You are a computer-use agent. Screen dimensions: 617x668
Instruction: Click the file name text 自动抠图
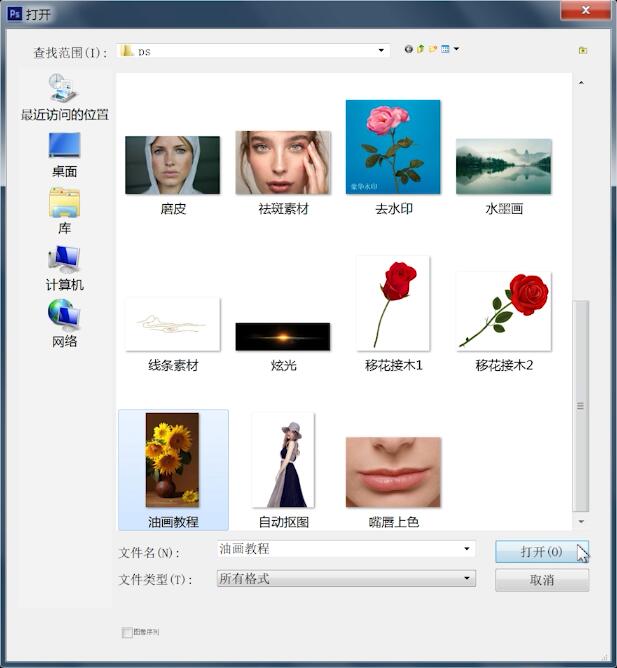click(284, 522)
